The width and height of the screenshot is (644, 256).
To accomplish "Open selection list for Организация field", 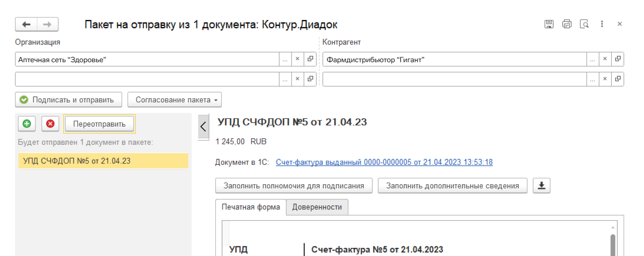I will [x=285, y=59].
